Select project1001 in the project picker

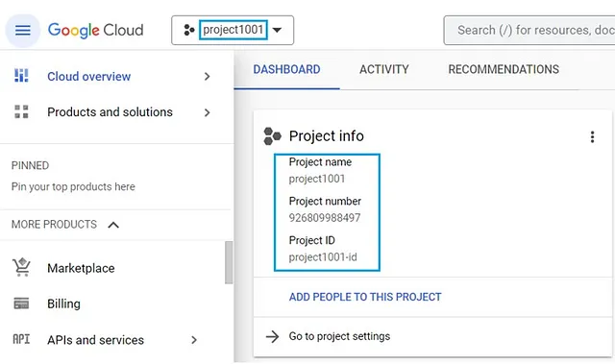click(x=233, y=30)
